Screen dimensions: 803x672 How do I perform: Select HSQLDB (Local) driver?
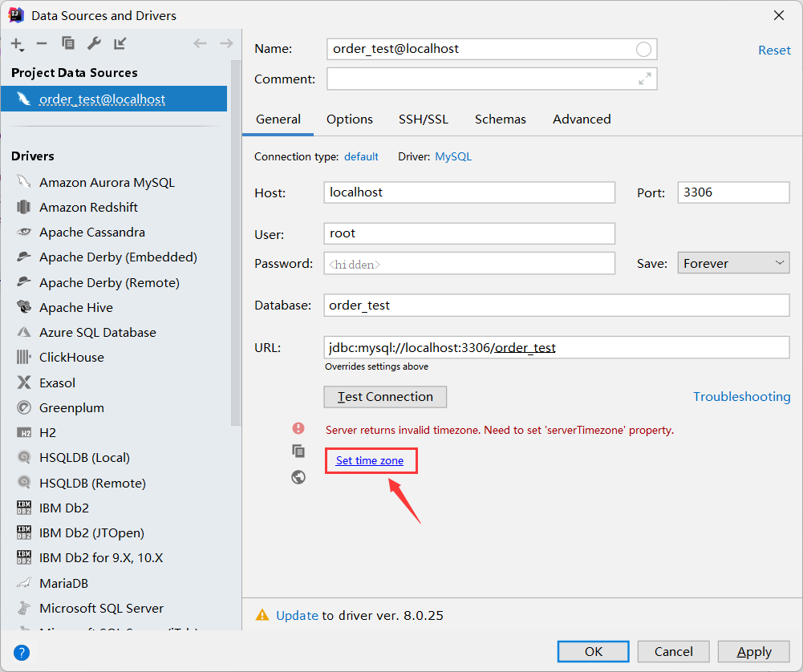point(84,458)
